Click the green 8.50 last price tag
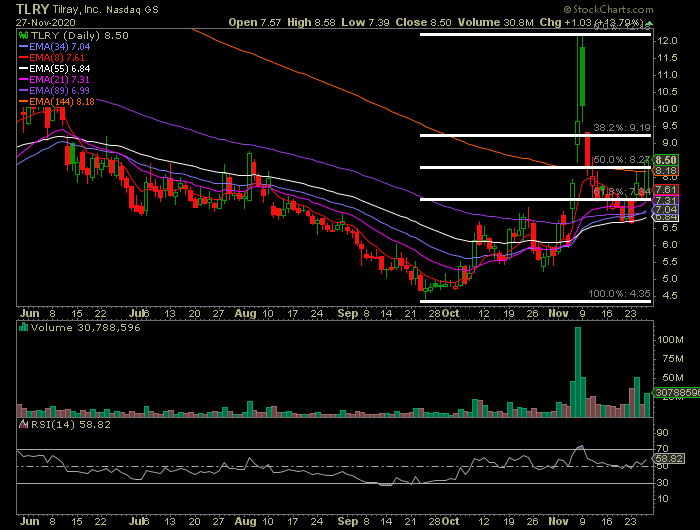This screenshot has height=530, width=700. 666,160
